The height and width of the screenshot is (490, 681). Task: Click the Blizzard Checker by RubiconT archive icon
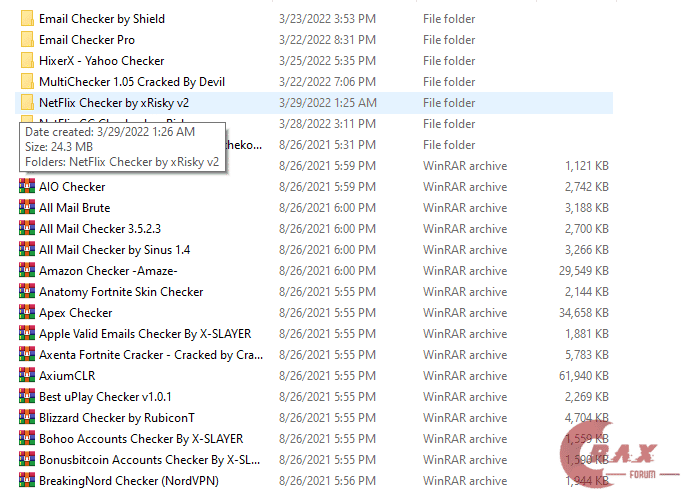point(27,417)
